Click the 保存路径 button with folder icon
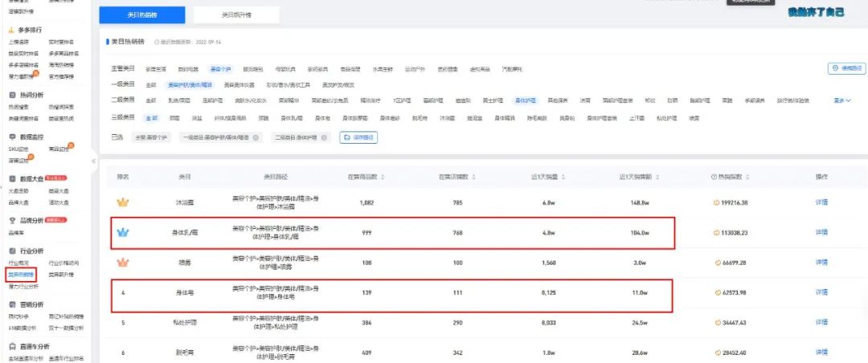 click(x=358, y=137)
